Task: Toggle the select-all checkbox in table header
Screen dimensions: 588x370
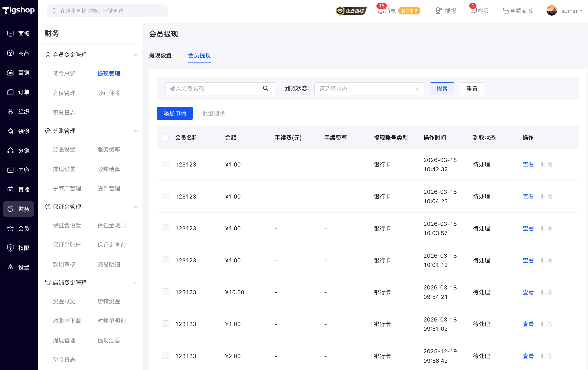Action: [165, 138]
